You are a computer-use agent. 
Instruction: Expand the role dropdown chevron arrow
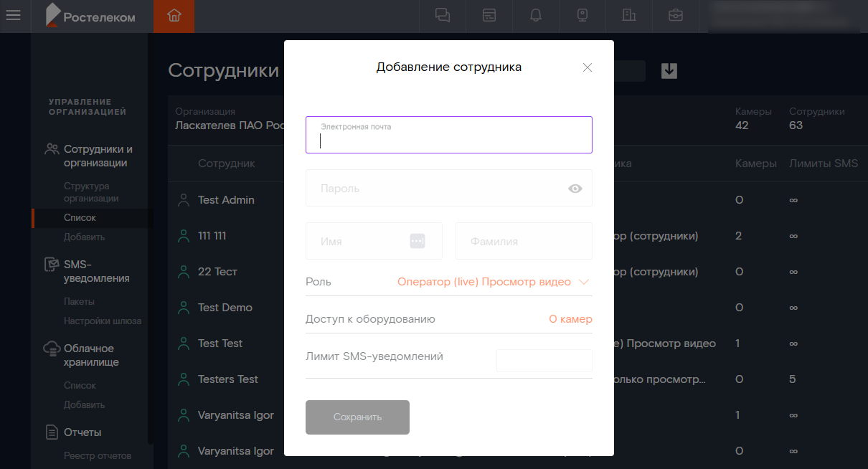[x=583, y=282]
